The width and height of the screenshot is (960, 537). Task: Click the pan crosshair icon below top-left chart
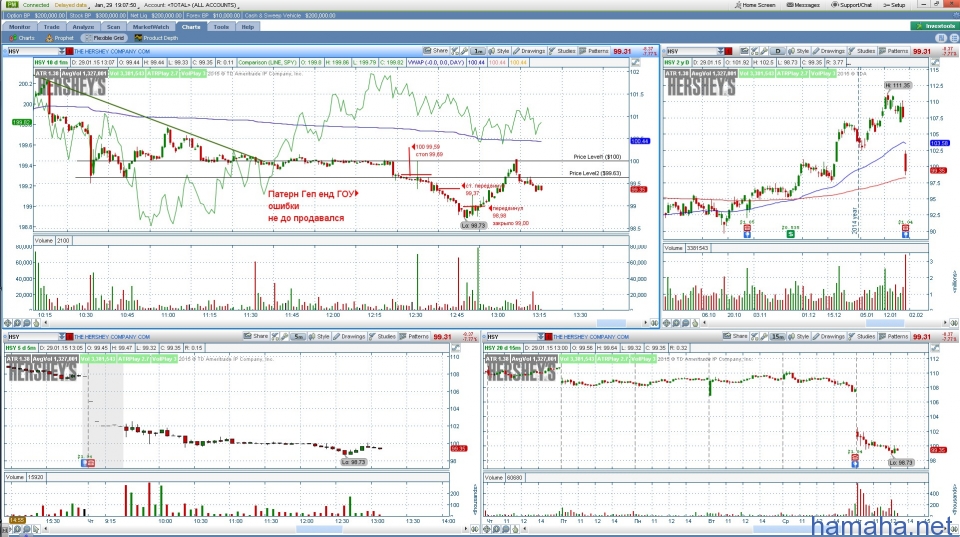(x=7, y=323)
